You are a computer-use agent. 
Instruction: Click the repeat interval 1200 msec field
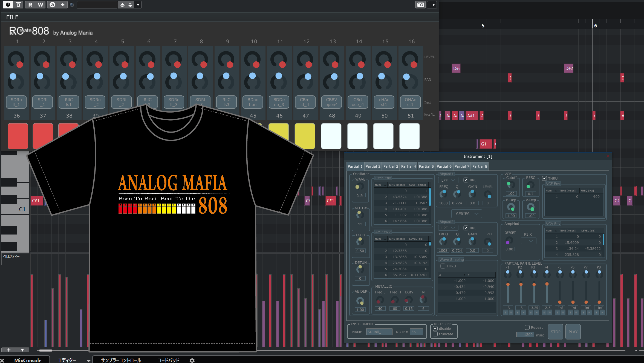(525, 335)
